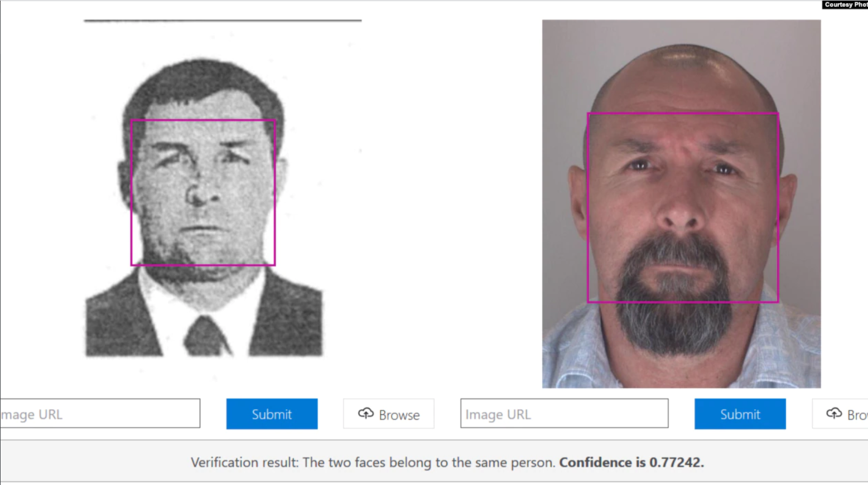Click inside the magenta face box on left photo
The width and height of the screenshot is (868, 485).
pyautogui.click(x=203, y=192)
